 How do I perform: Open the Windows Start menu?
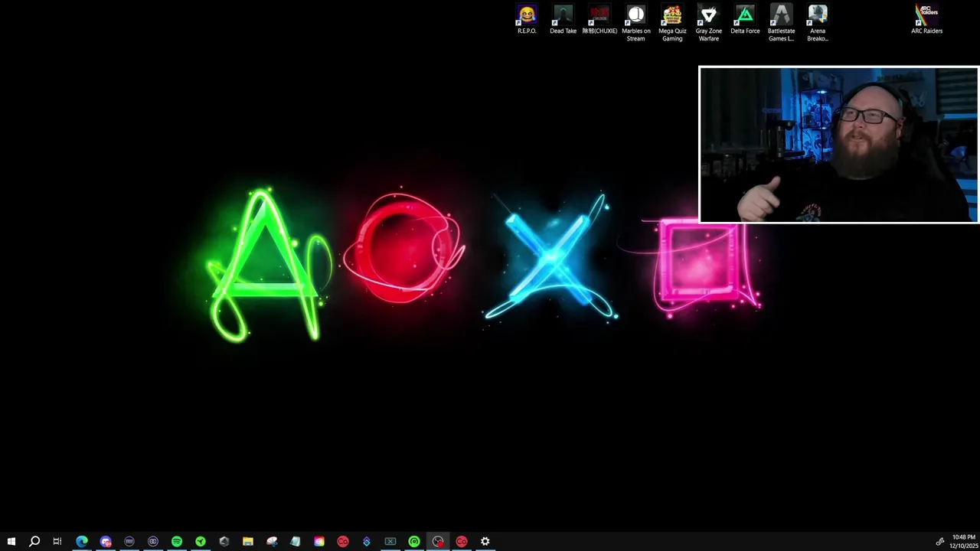(x=11, y=541)
